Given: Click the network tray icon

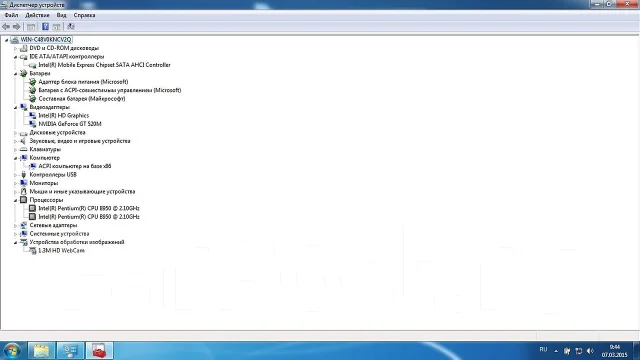Looking at the screenshot, I should click(x=578, y=351).
